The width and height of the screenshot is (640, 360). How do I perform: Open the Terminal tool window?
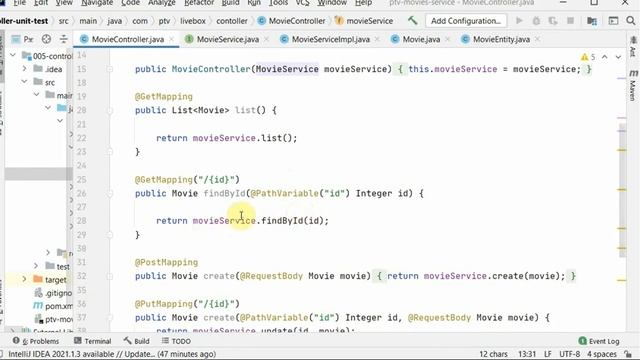[93, 341]
